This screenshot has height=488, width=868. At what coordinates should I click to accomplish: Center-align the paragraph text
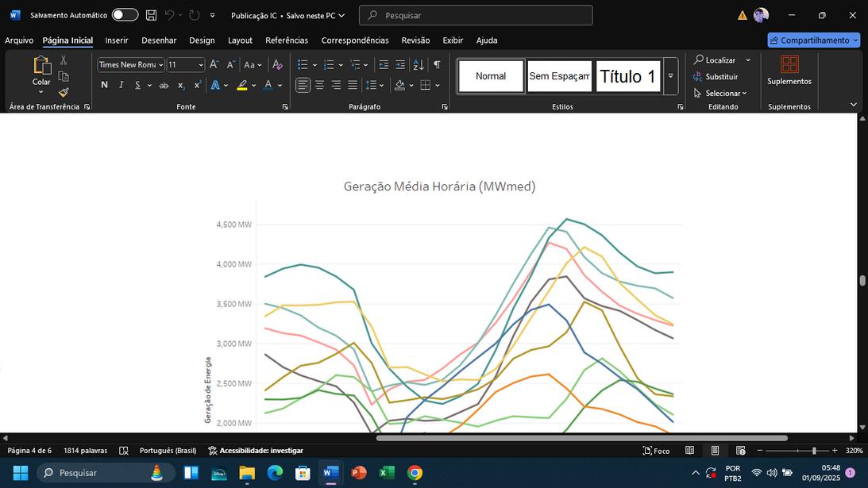click(x=319, y=85)
